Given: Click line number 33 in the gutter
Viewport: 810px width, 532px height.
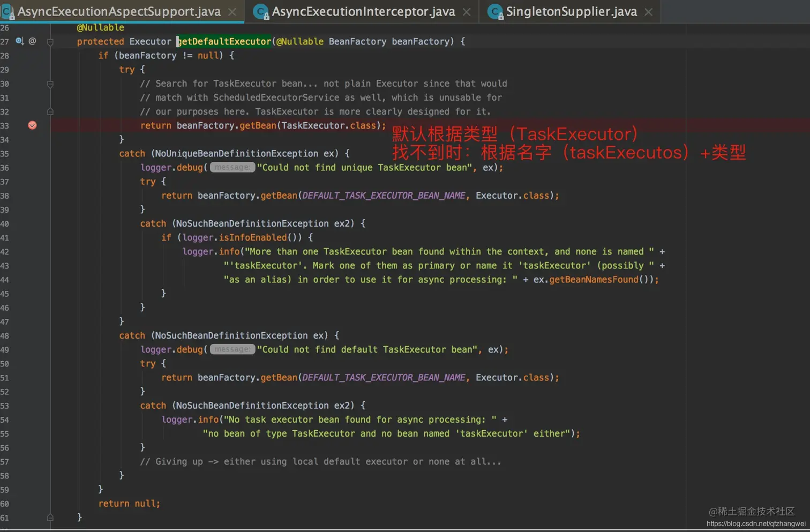Looking at the screenshot, I should [5, 125].
